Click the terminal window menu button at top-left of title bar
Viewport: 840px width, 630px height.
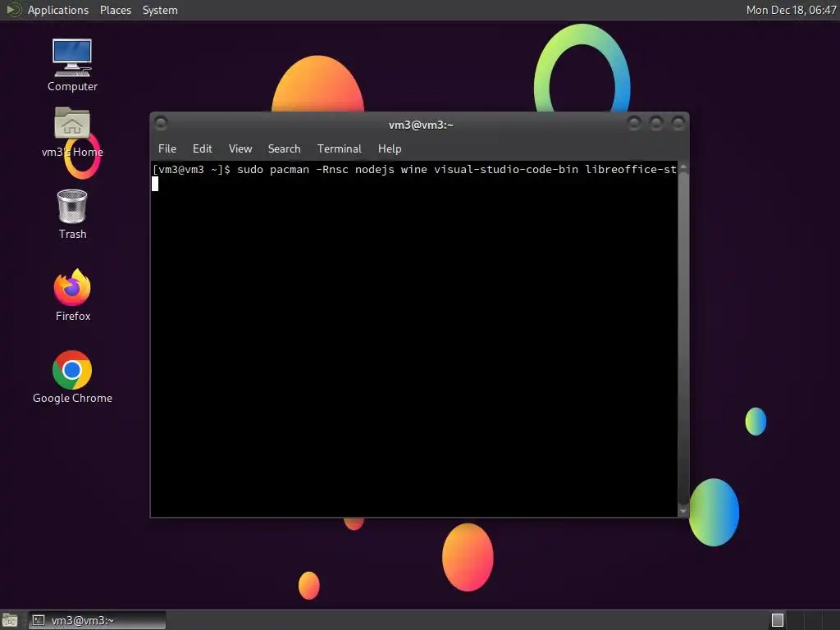point(161,123)
